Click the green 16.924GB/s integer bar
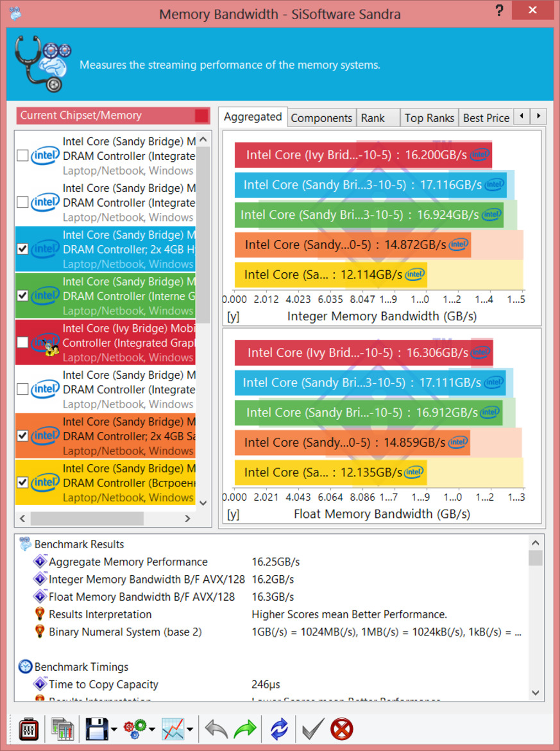 click(x=369, y=214)
